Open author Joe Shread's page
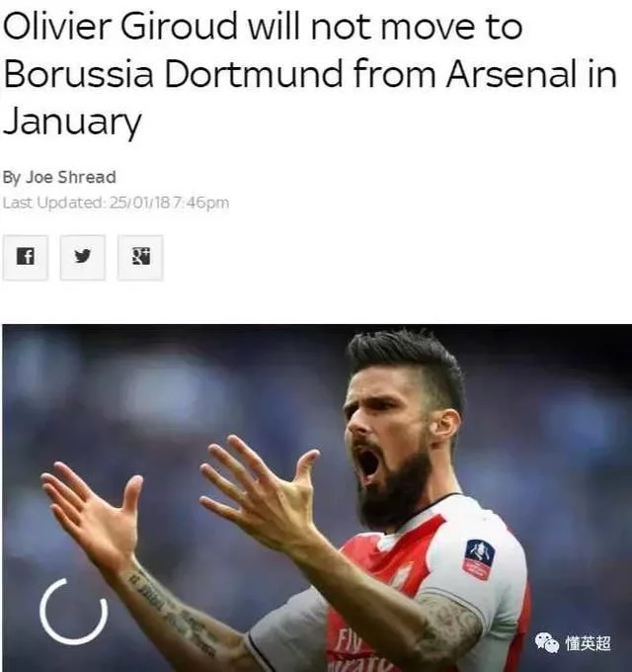Screen dimensions: 632x672 tap(71, 177)
